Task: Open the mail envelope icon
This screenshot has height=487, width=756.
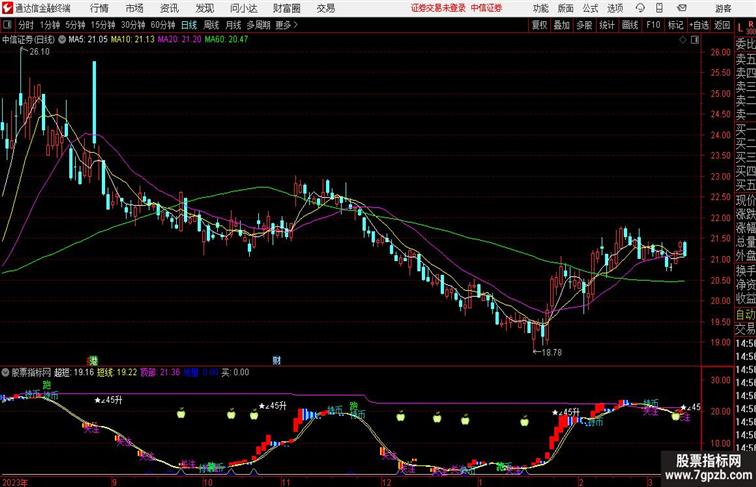Action: [x=682, y=8]
